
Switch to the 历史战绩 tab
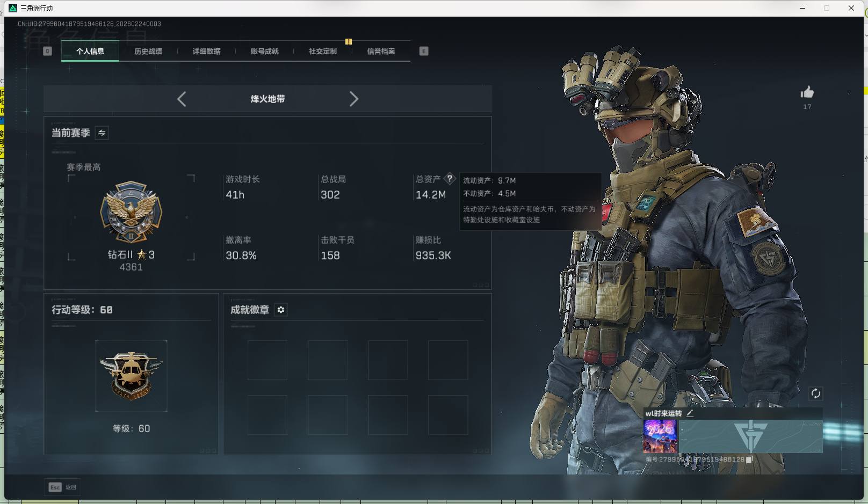(148, 52)
